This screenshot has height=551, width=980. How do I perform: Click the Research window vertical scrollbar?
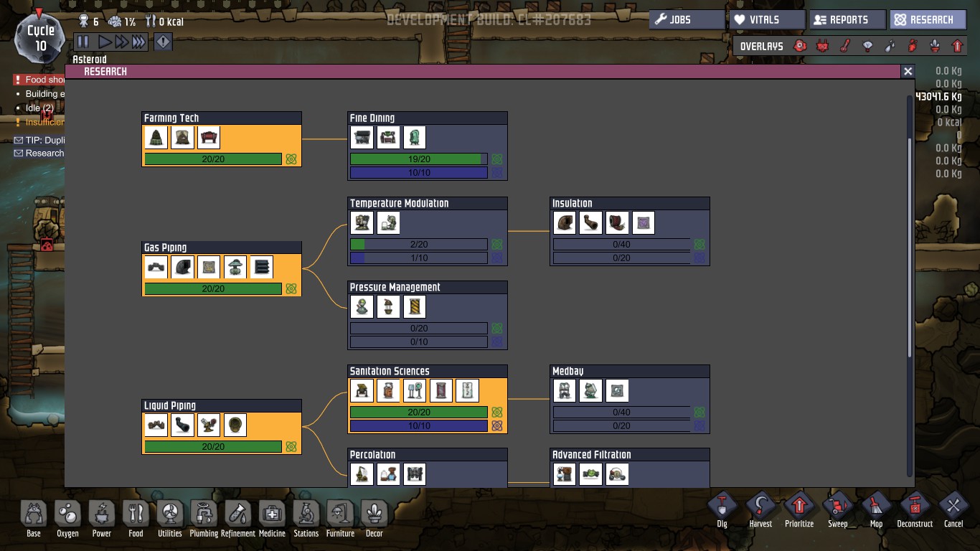click(911, 248)
